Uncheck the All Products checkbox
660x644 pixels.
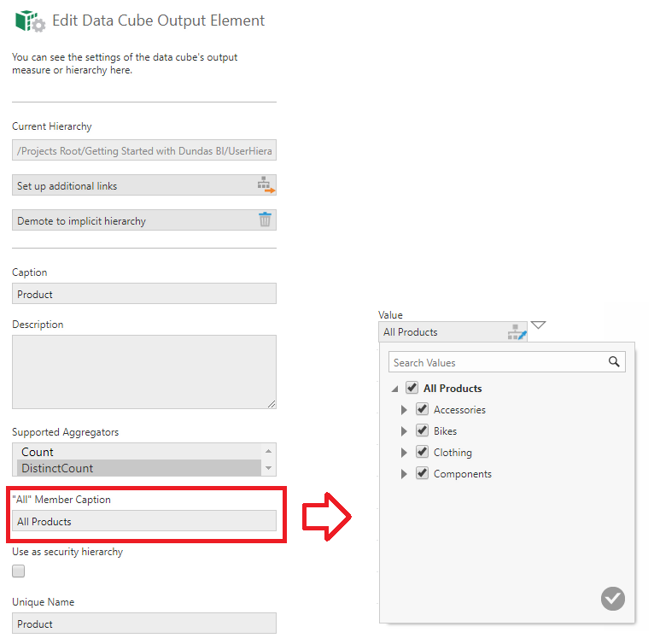pos(412,388)
